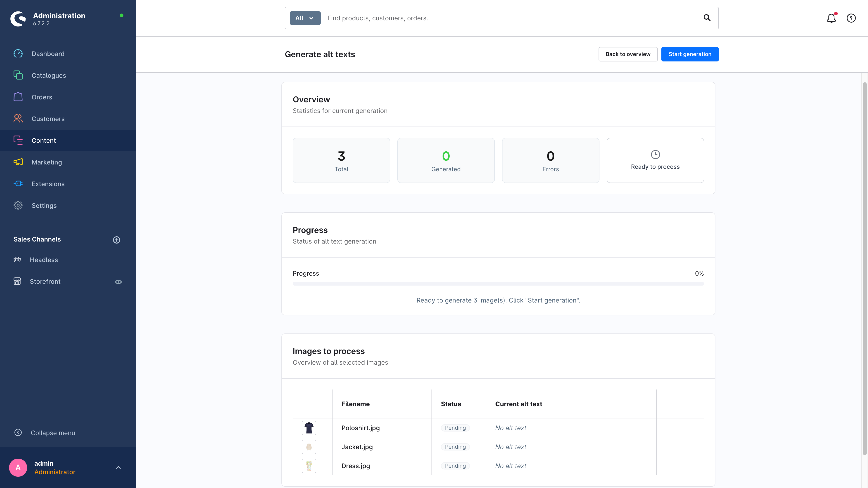Click the help question mark icon
Screen dimensions: 868x488
coord(851,18)
